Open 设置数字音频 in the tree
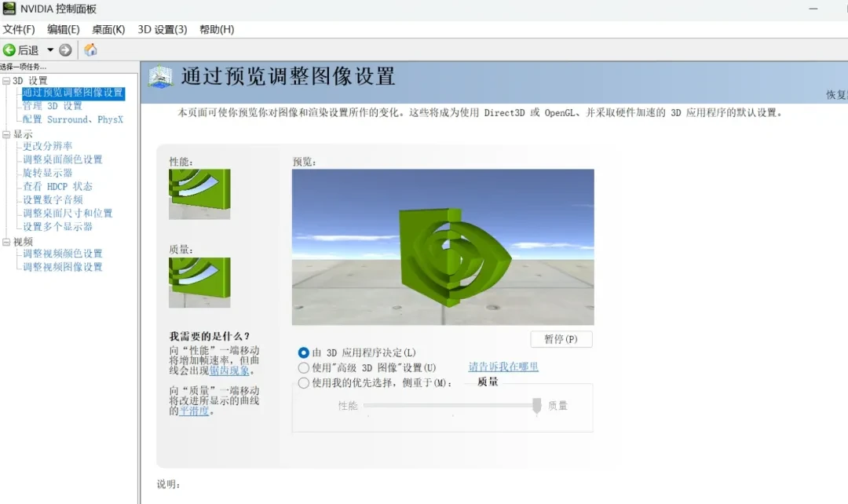This screenshot has width=848, height=504. click(53, 200)
